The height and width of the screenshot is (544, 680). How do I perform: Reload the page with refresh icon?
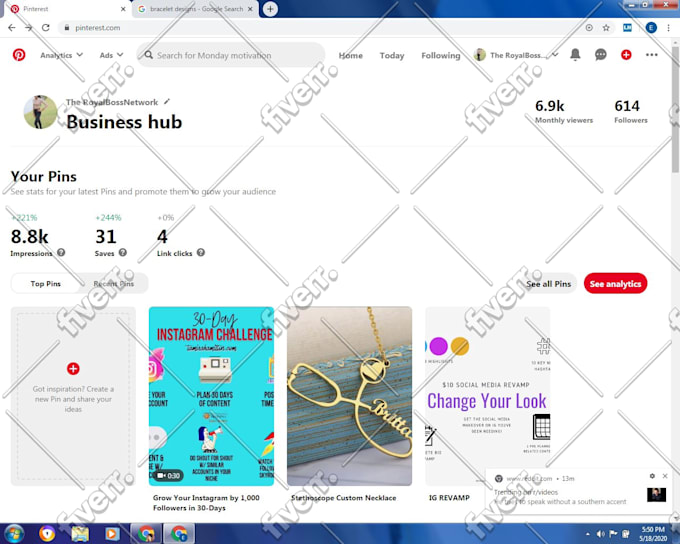tap(45, 28)
